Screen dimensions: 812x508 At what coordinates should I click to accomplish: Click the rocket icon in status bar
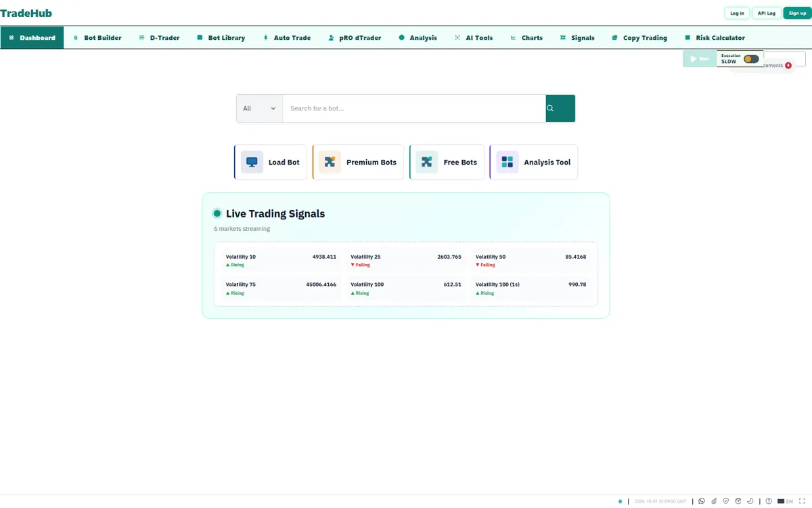tap(714, 501)
